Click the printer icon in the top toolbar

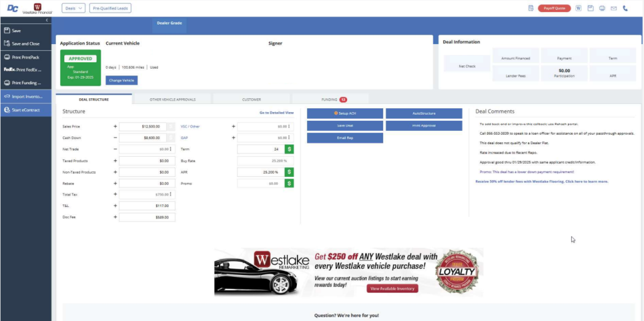click(602, 8)
